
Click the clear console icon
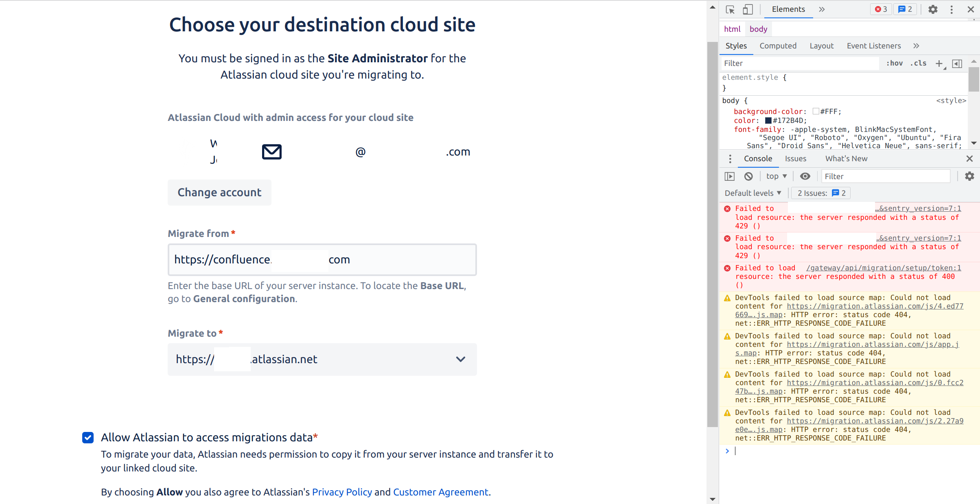(x=748, y=176)
